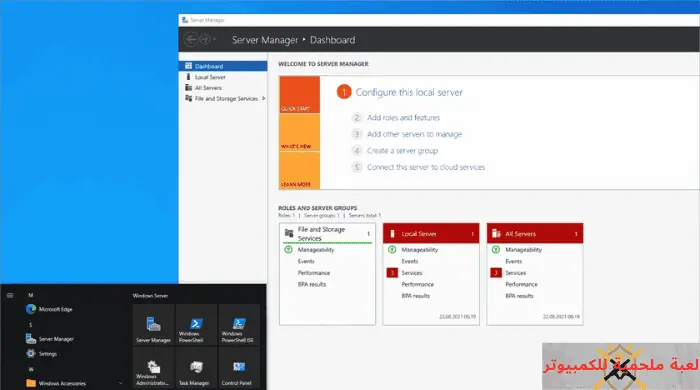The width and height of the screenshot is (700, 390).
Task: Select the What's New tile
Action: pyautogui.click(x=300, y=133)
